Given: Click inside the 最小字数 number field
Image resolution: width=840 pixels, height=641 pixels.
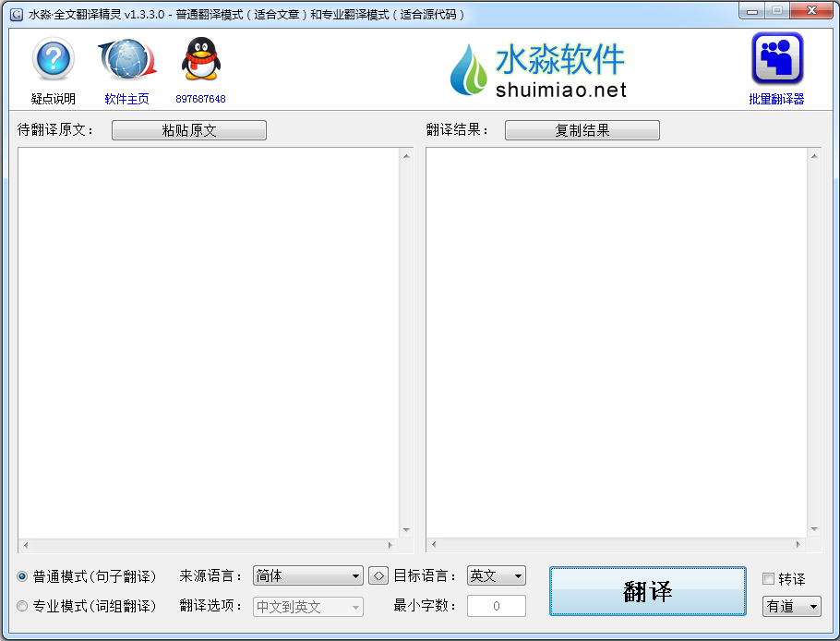Looking at the screenshot, I should pyautogui.click(x=496, y=607).
